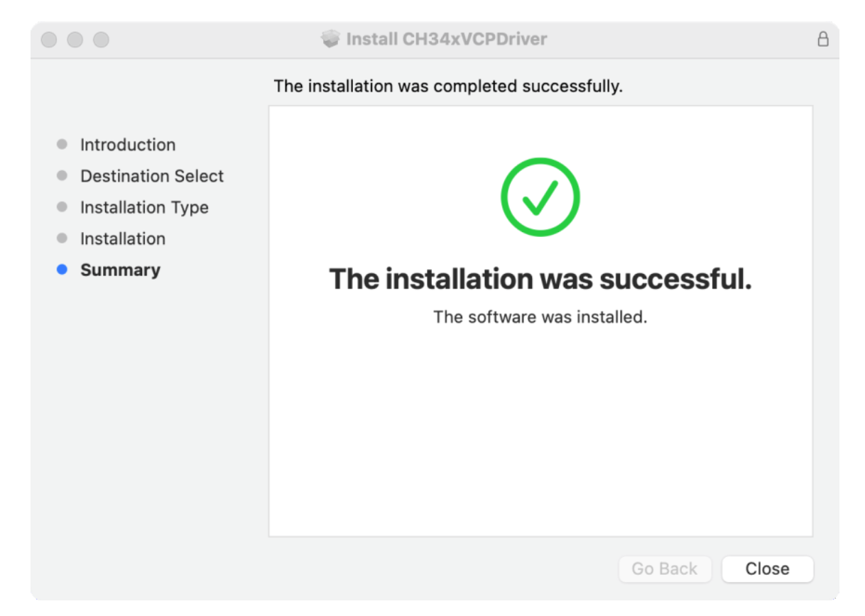The width and height of the screenshot is (865, 616).
Task: Click "The installation was successful." heading
Action: tap(540, 280)
